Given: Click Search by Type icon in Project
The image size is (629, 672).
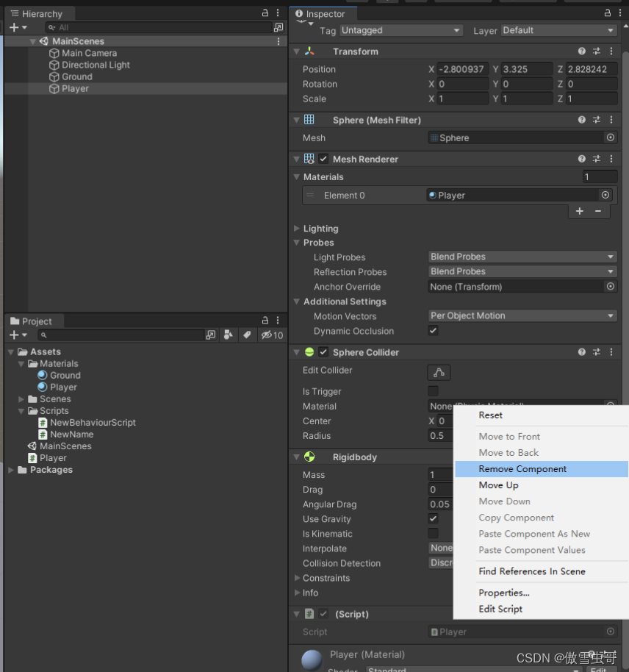Looking at the screenshot, I should [228, 335].
